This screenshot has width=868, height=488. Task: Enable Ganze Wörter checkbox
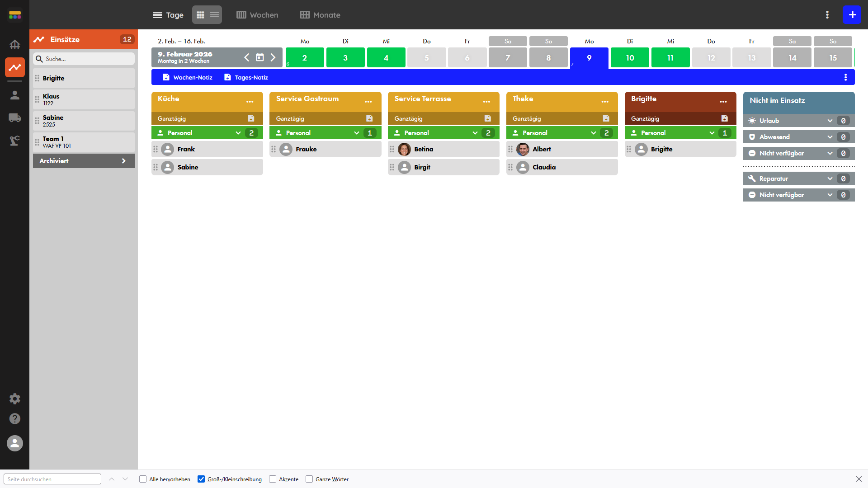(x=309, y=479)
